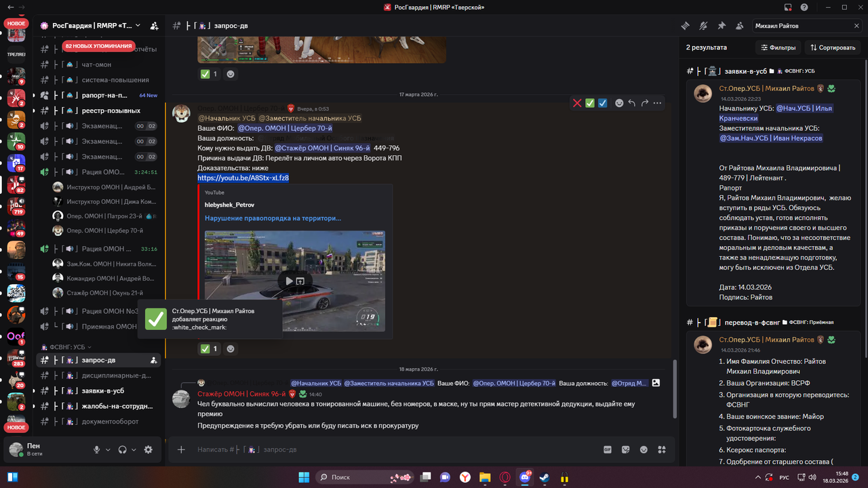Image resolution: width=868 pixels, height=488 pixels.
Task: Reply to the Цербер 70-й message
Action: pos(632,103)
